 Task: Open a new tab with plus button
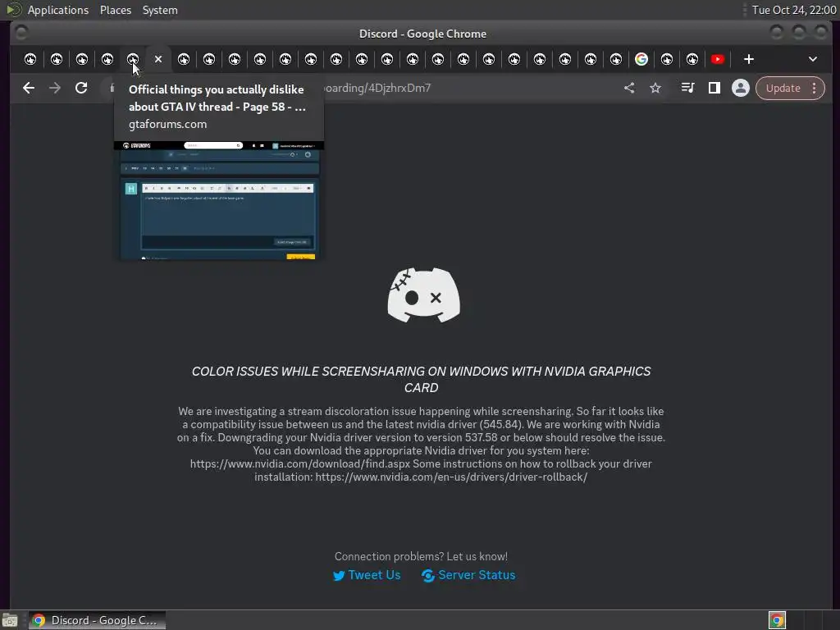(x=749, y=59)
